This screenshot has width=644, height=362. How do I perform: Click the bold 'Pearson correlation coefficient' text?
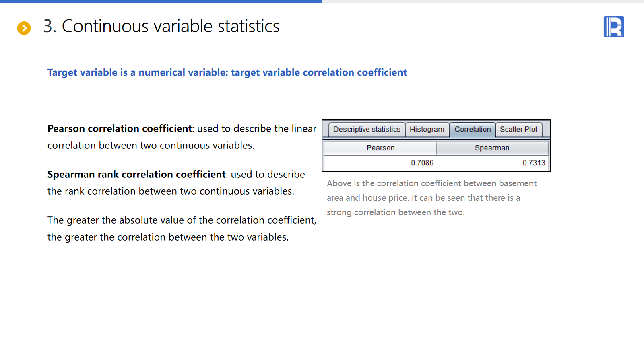120,129
